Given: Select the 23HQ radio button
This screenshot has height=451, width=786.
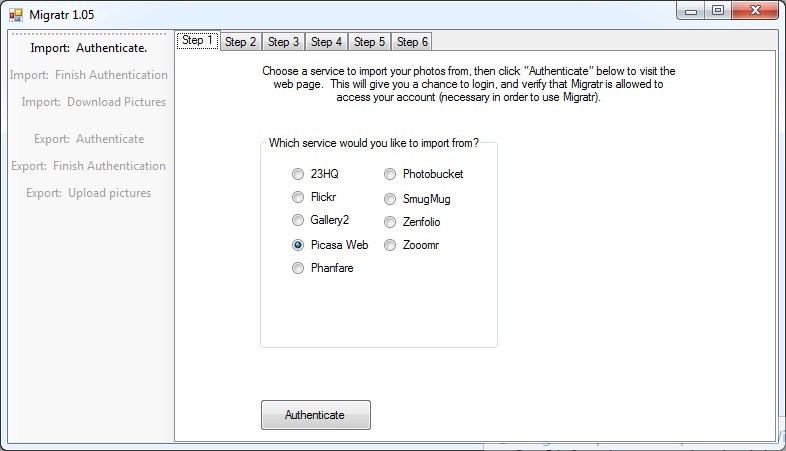Looking at the screenshot, I should pyautogui.click(x=298, y=173).
